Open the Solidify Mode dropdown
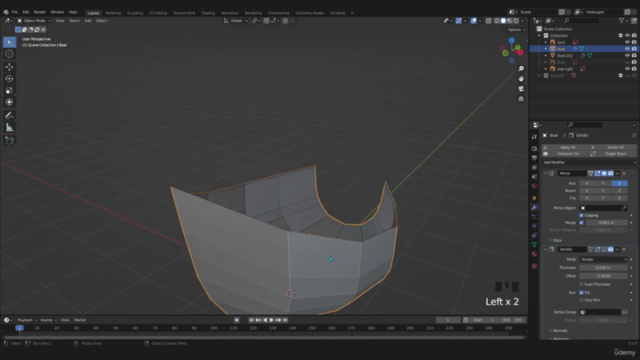 point(603,260)
